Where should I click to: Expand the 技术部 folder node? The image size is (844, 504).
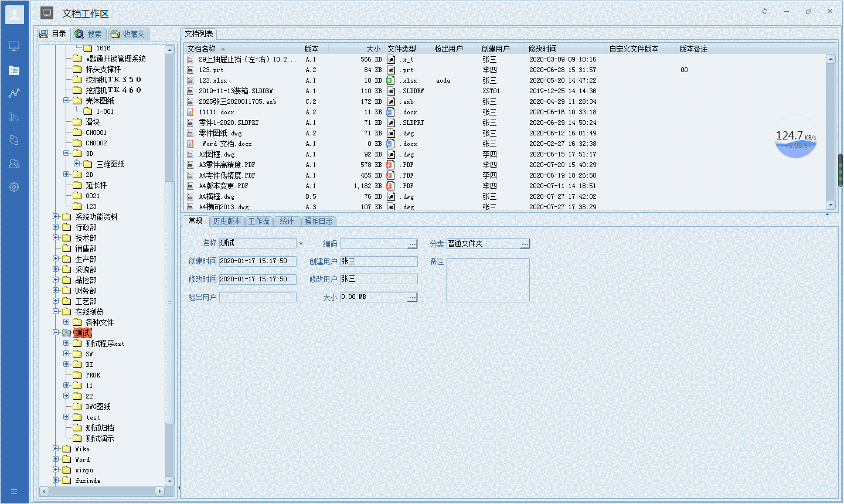(57, 237)
